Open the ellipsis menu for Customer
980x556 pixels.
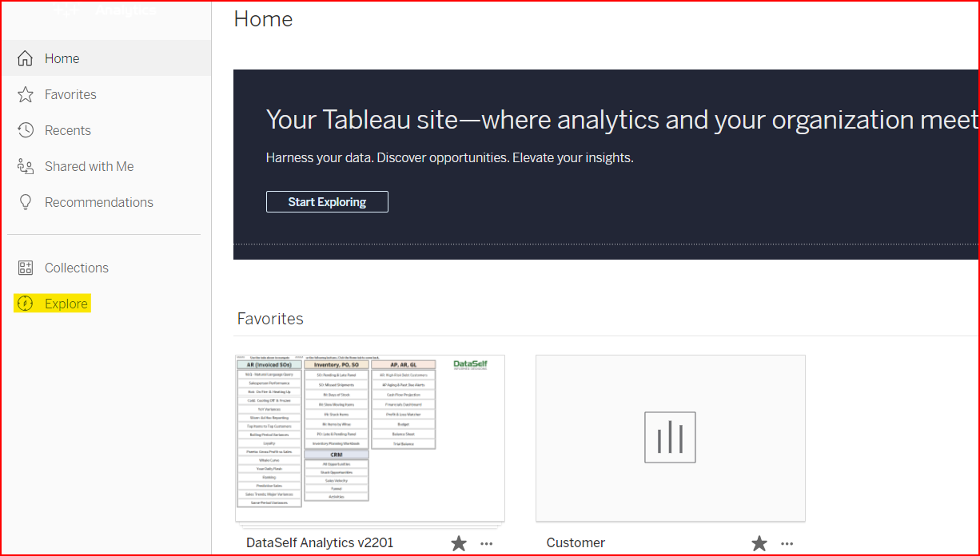[x=787, y=543]
